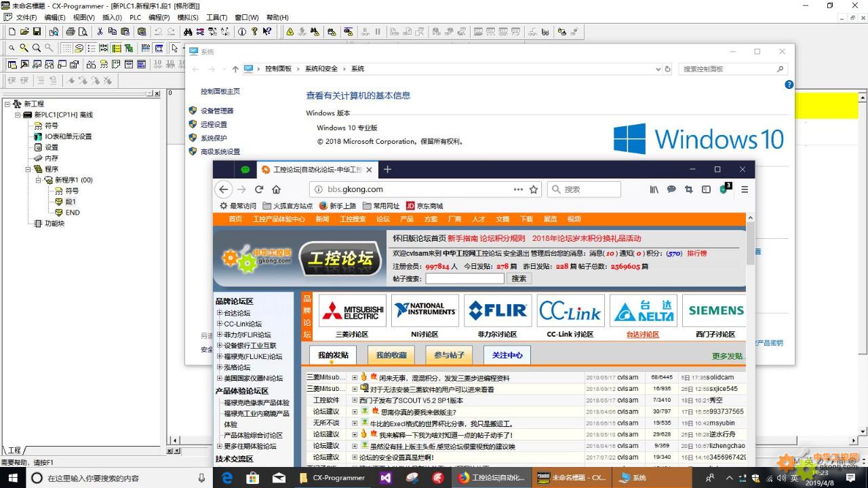This screenshot has width=868, height=488.
Task: Click the Firefox reload button
Action: 259,189
